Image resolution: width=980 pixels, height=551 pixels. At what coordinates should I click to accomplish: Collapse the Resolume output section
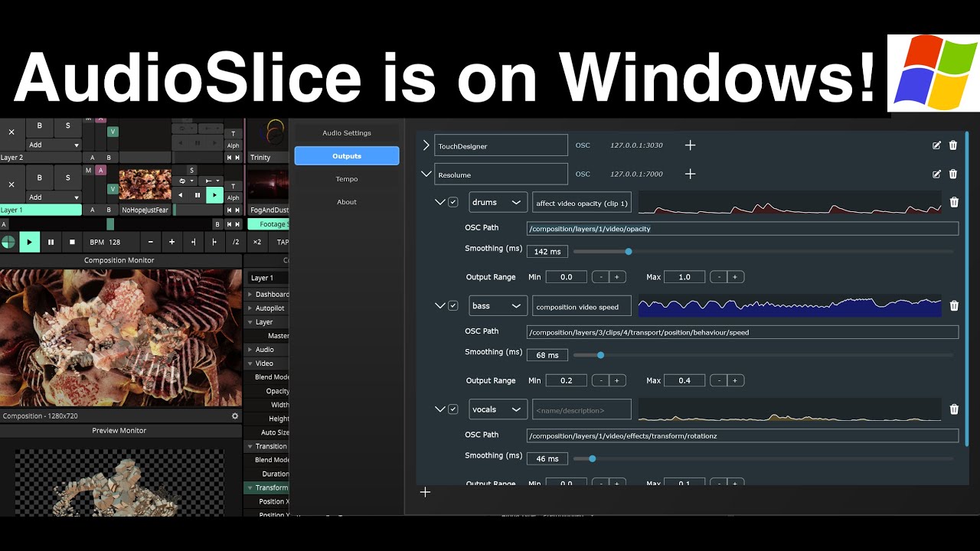[426, 174]
